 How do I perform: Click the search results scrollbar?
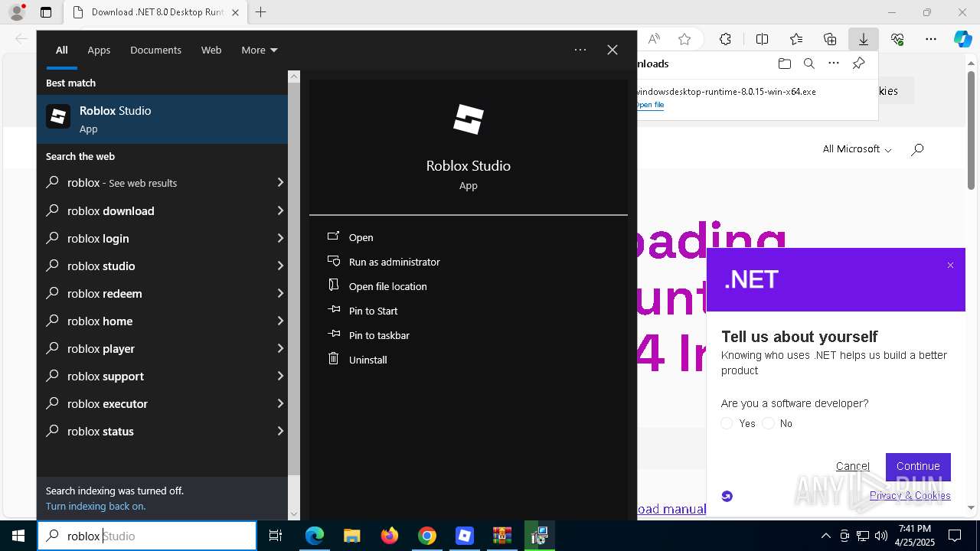pos(294,280)
